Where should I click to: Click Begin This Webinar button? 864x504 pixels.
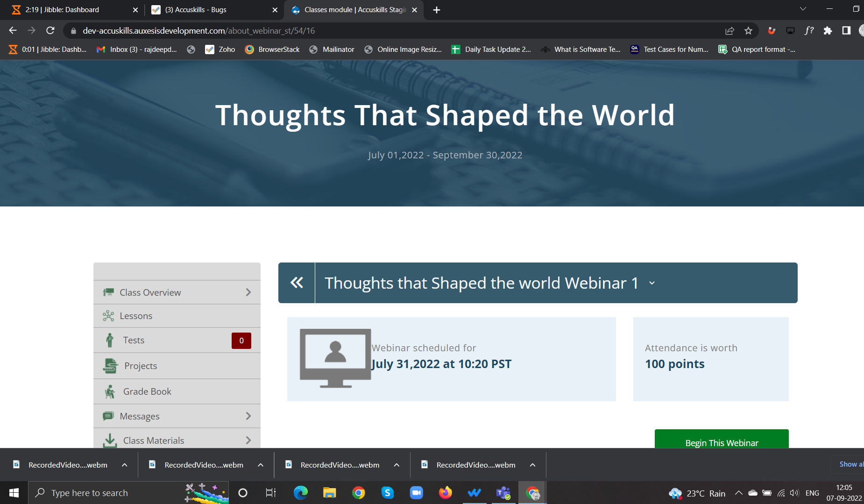click(721, 441)
